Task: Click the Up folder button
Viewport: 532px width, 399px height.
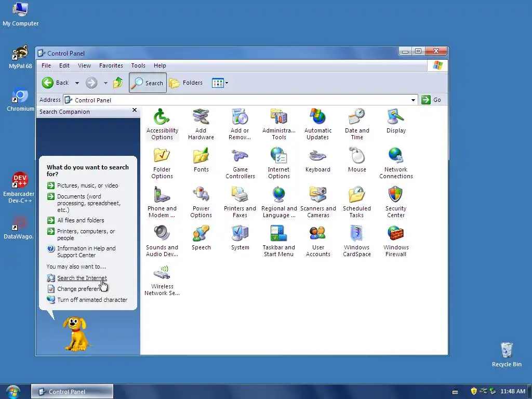Action: pyautogui.click(x=118, y=83)
